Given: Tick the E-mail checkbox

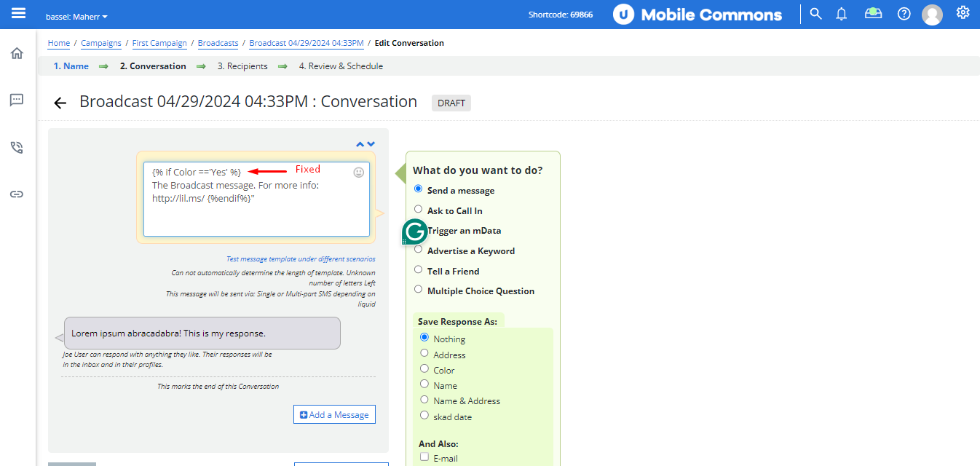Looking at the screenshot, I should pyautogui.click(x=424, y=457).
